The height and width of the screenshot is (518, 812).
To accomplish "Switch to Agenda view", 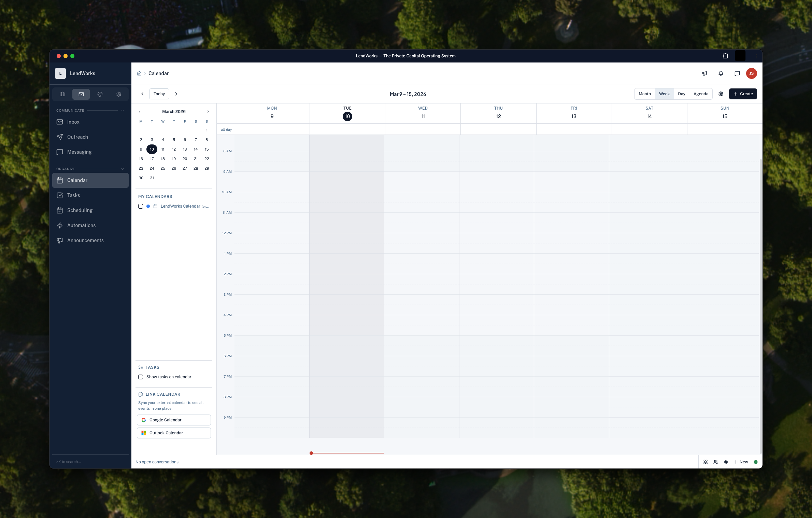I will pyautogui.click(x=700, y=94).
